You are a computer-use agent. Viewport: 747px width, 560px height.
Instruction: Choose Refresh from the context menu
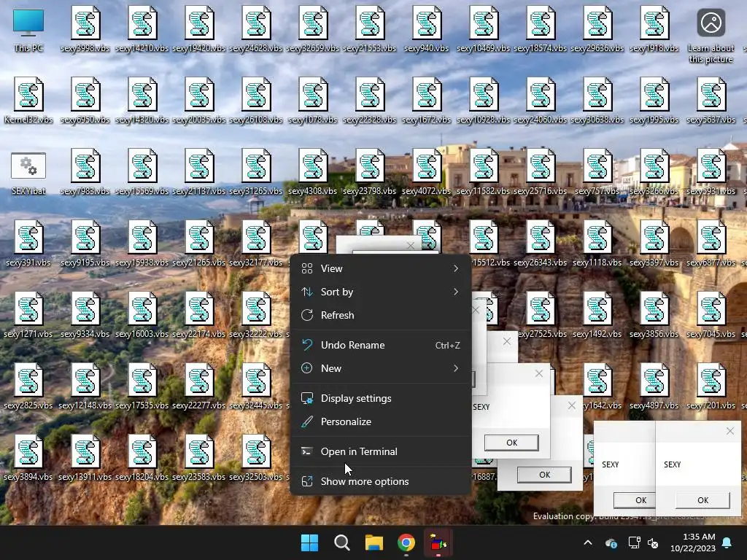pos(380,315)
